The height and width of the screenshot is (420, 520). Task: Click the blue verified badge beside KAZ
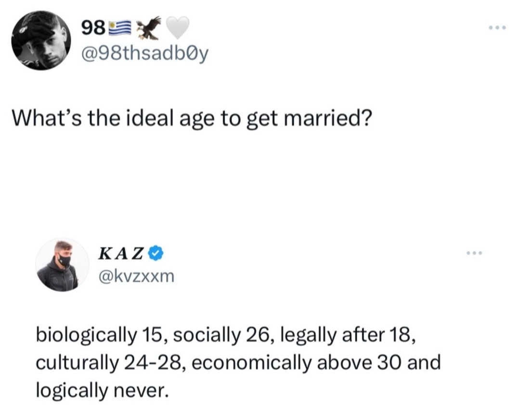(x=155, y=252)
